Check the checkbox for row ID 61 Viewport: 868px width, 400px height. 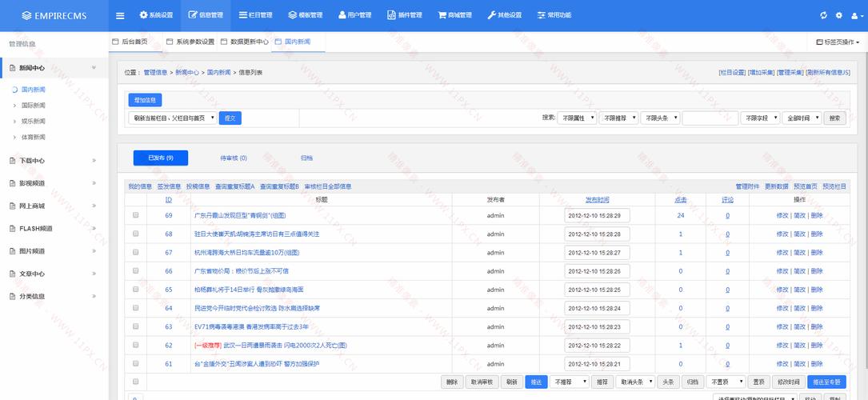tap(136, 363)
